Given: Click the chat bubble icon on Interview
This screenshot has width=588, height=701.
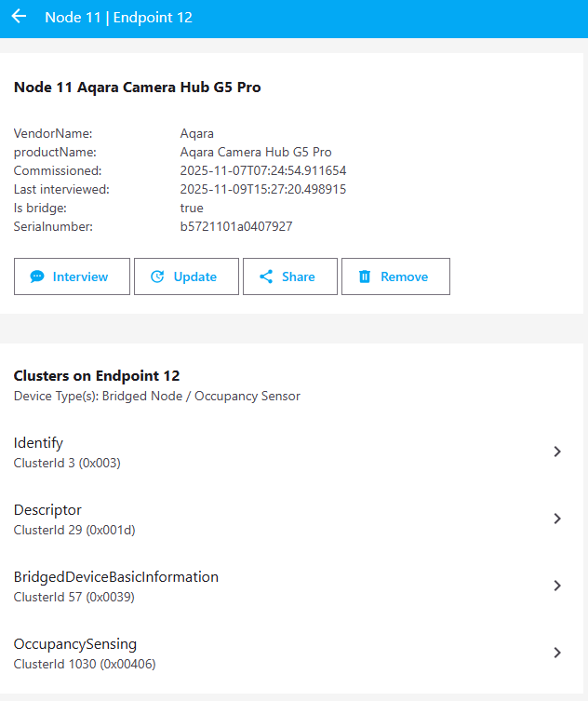Looking at the screenshot, I should coord(37,276).
